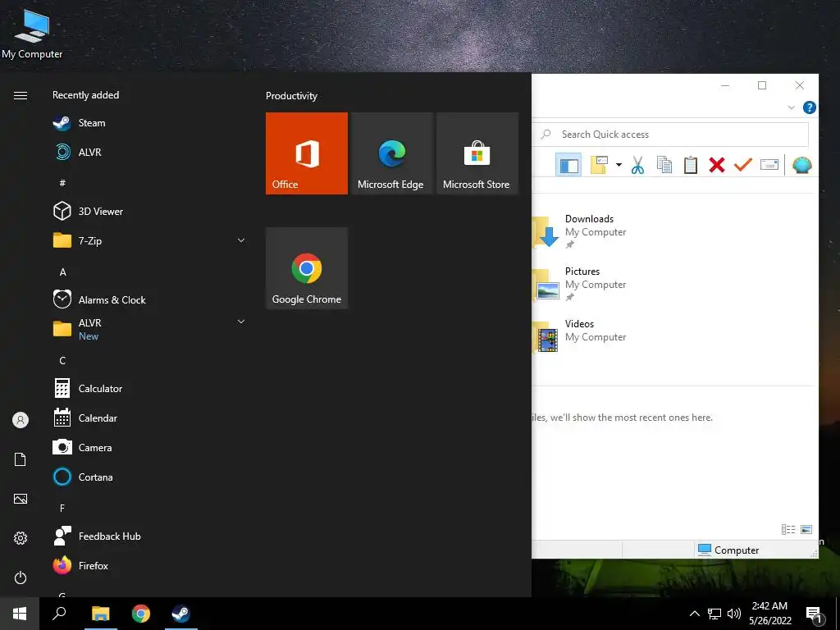The image size is (840, 630).
Task: Toggle the preview pane toolbar button
Action: [x=568, y=165]
